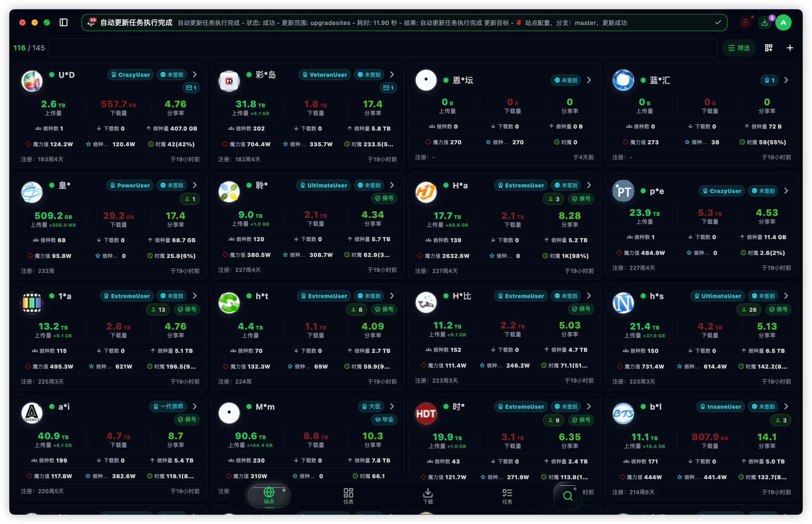The height and width of the screenshot is (524, 812).
Task: Toggle 未签到 check-in on 皇* card
Action: tap(172, 185)
